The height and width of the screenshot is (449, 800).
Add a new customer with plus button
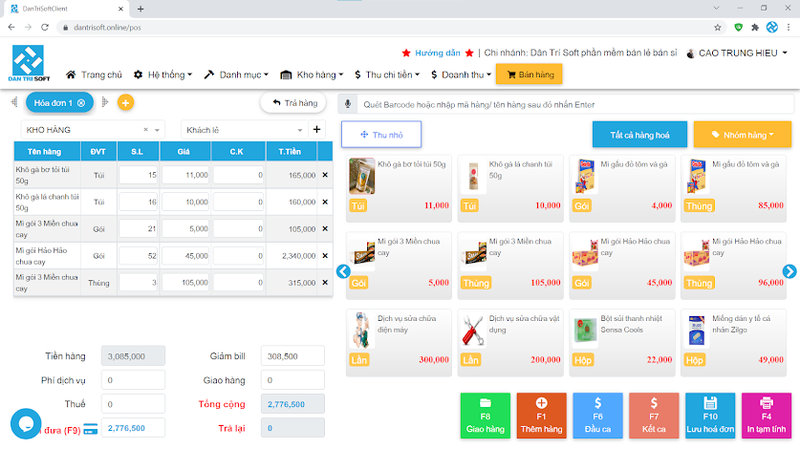tap(317, 130)
